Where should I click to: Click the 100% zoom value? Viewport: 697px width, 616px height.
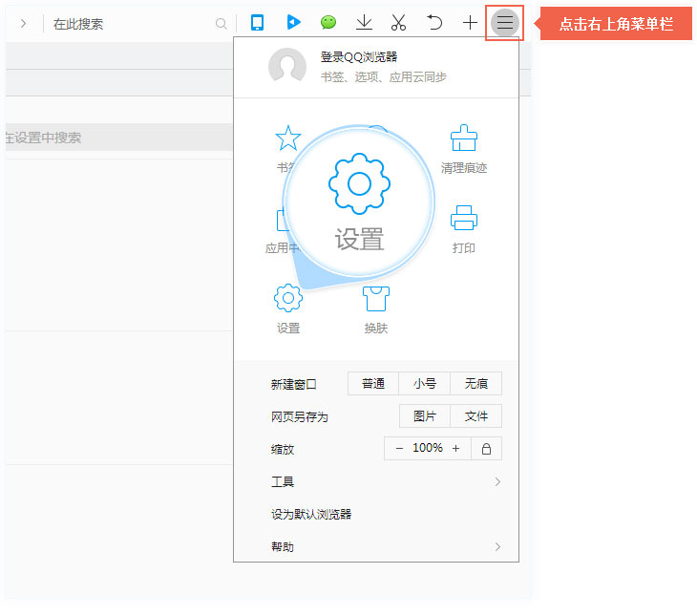(x=427, y=448)
